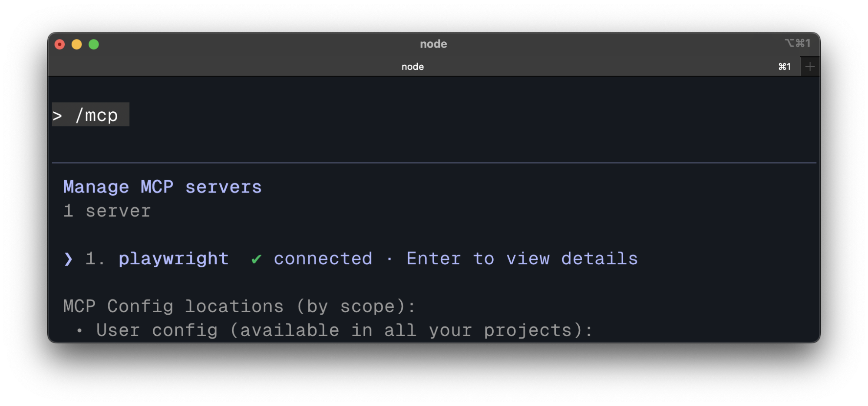Select the highlighted /mcp command text

click(x=96, y=114)
